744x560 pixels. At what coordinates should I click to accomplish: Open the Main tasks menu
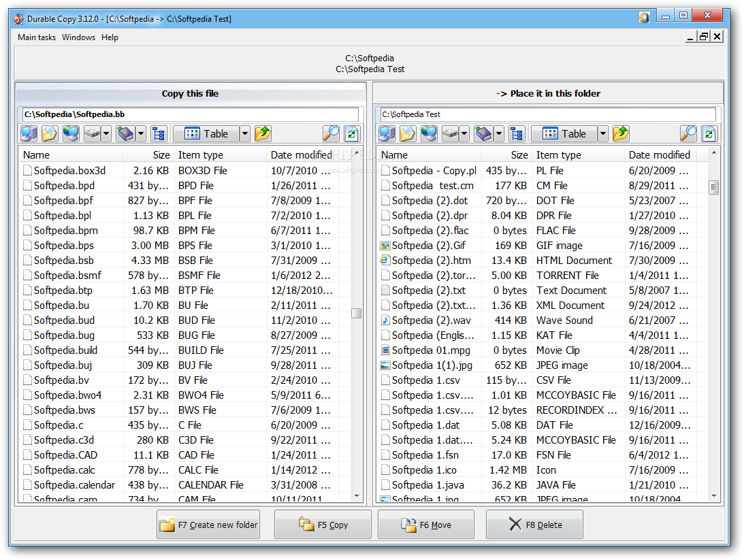coord(37,37)
